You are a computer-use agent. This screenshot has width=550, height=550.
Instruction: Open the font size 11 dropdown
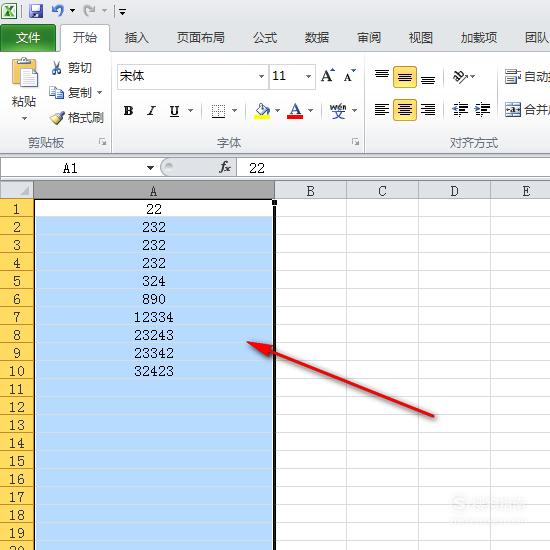click(x=308, y=76)
